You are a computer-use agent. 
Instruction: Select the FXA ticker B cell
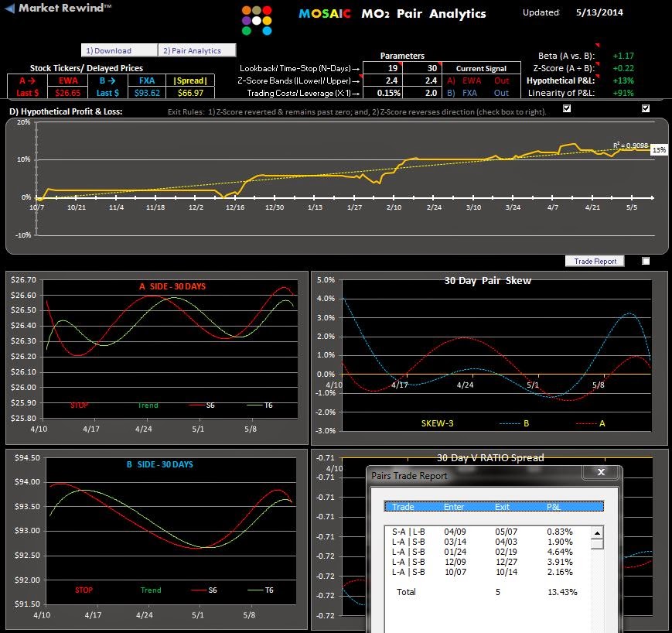coord(147,80)
